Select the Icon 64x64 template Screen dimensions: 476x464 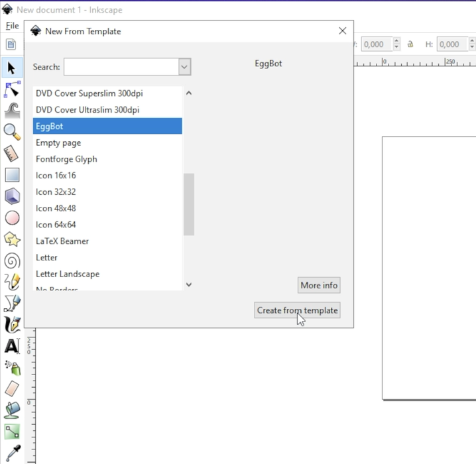(107, 225)
